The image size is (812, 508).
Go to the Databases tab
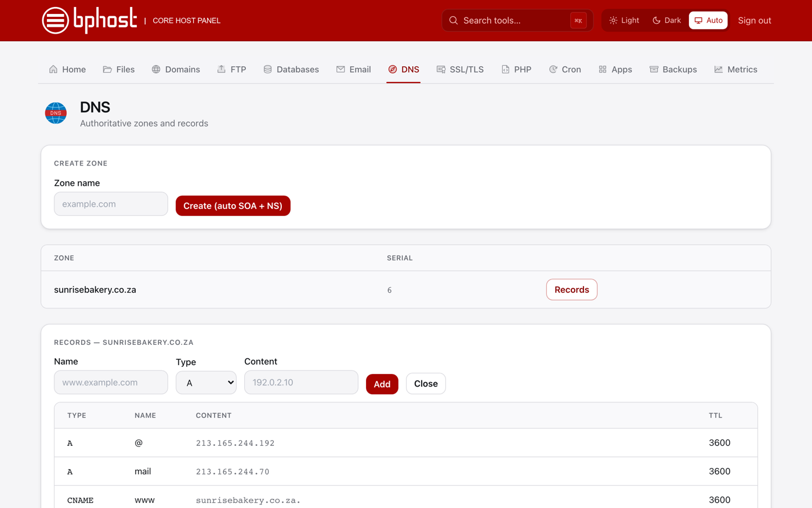tap(291, 69)
